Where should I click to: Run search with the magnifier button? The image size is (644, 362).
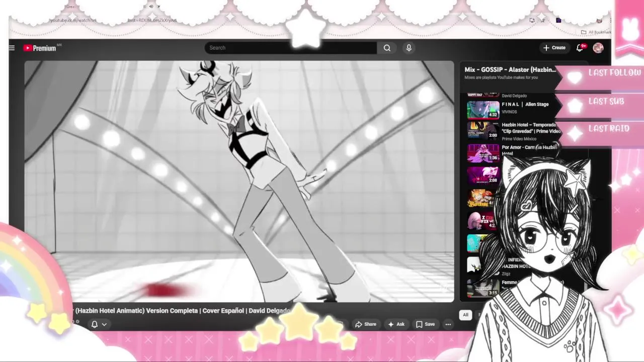click(x=387, y=48)
